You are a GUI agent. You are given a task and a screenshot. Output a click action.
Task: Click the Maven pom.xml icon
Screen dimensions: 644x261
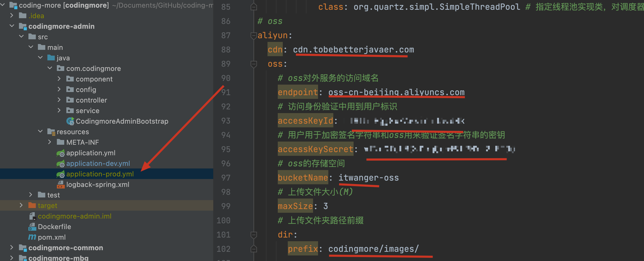(x=32, y=237)
